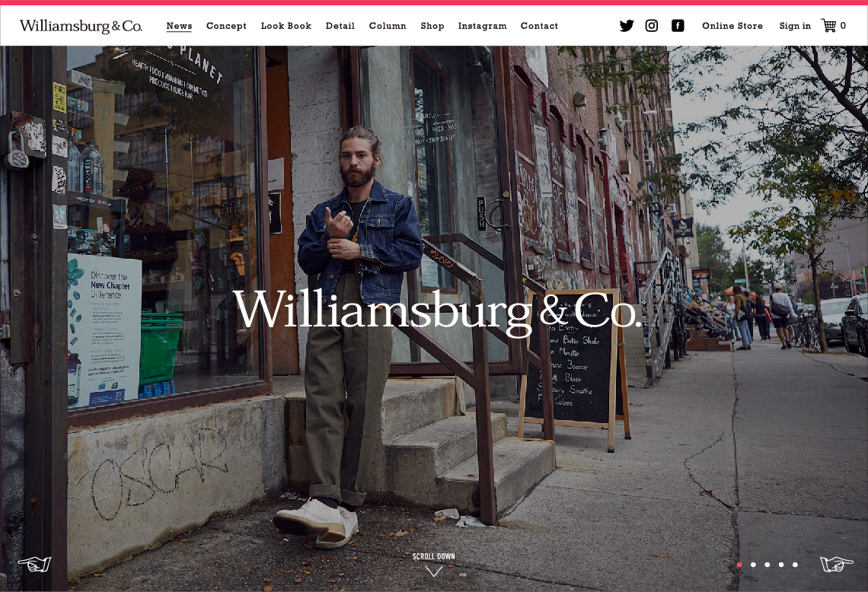The width and height of the screenshot is (868, 592).
Task: Click the scroll down chevron arrow
Action: coord(433,571)
